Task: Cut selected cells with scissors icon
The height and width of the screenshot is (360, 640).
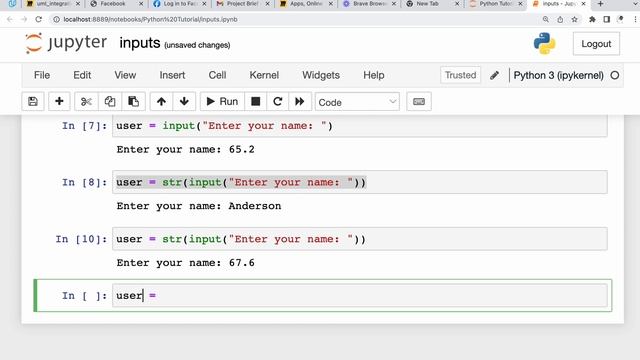Action: pyautogui.click(x=86, y=101)
